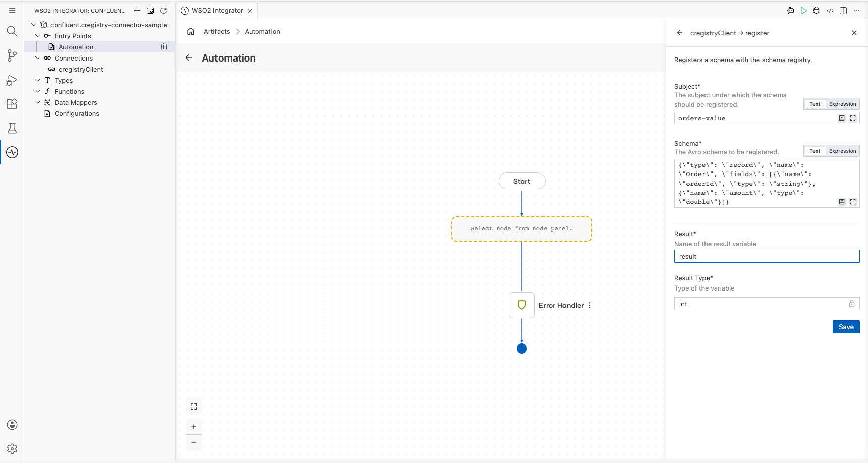The width and height of the screenshot is (868, 463).
Task: Collapse Connections tree section
Action: pos(38,58)
